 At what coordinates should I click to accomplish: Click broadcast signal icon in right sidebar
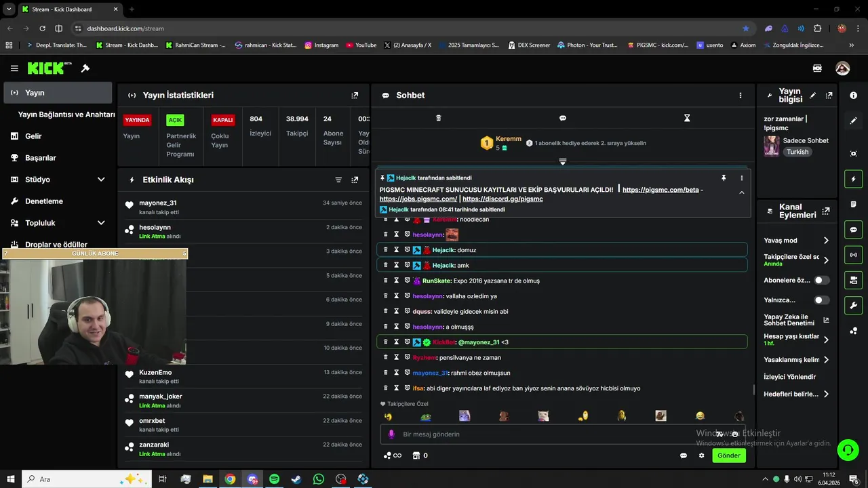(x=853, y=255)
